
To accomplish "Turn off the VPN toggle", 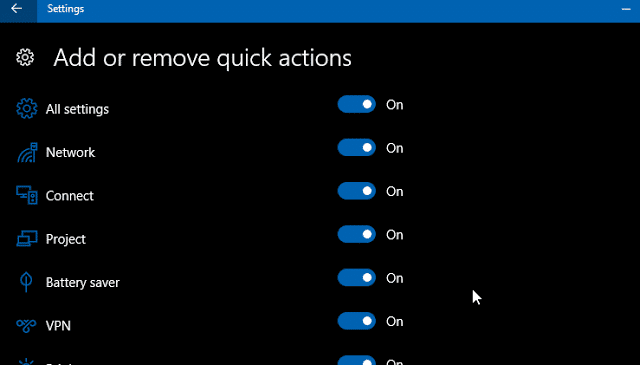I will pyautogui.click(x=356, y=321).
